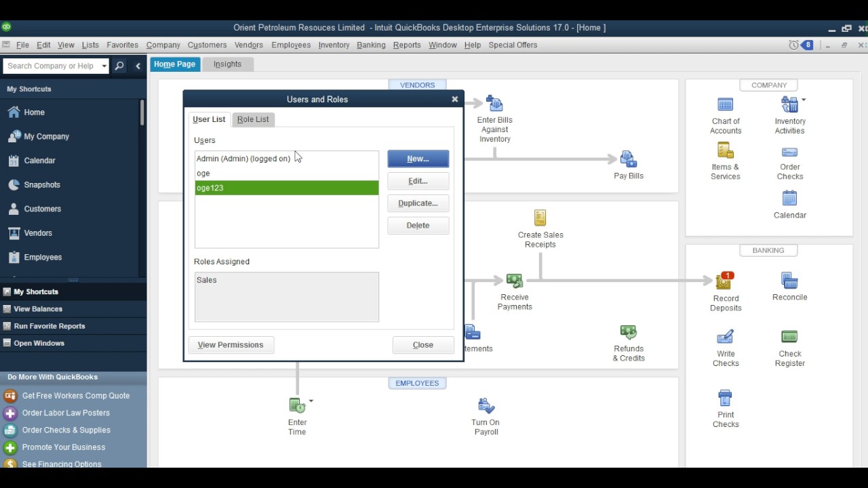Image resolution: width=868 pixels, height=488 pixels.
Task: Collapse the left icon bar arrow
Action: (x=138, y=66)
